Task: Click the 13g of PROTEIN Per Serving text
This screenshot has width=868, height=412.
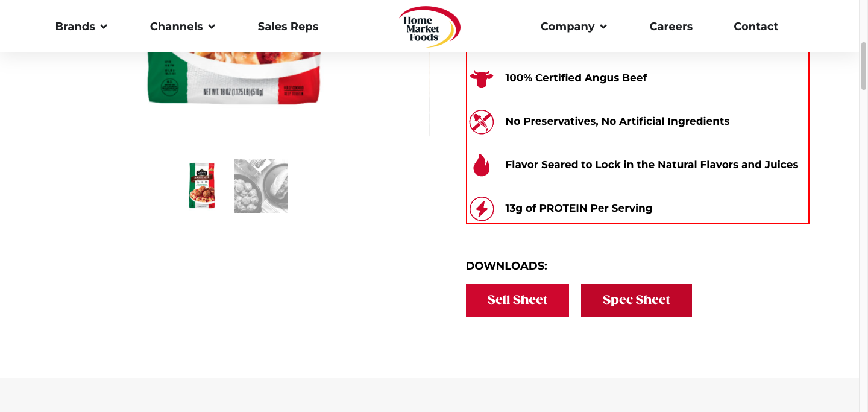Action: (x=579, y=208)
